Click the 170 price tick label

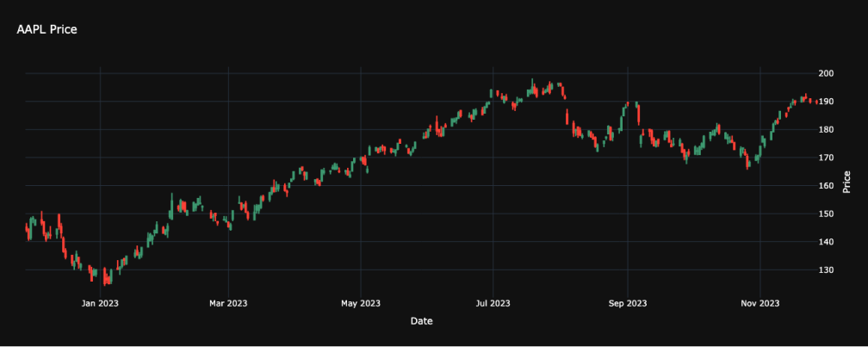(x=827, y=158)
